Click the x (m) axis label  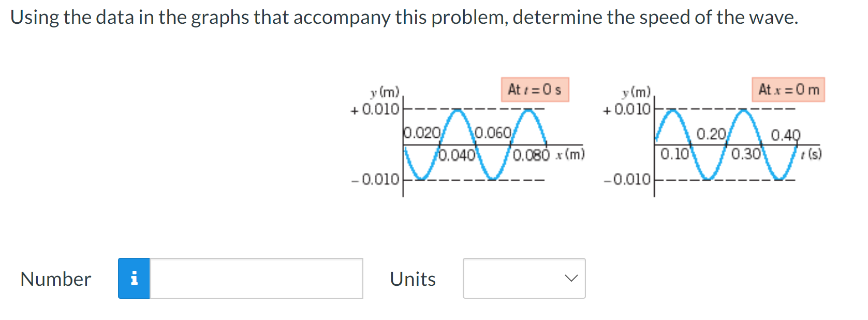pyautogui.click(x=572, y=153)
